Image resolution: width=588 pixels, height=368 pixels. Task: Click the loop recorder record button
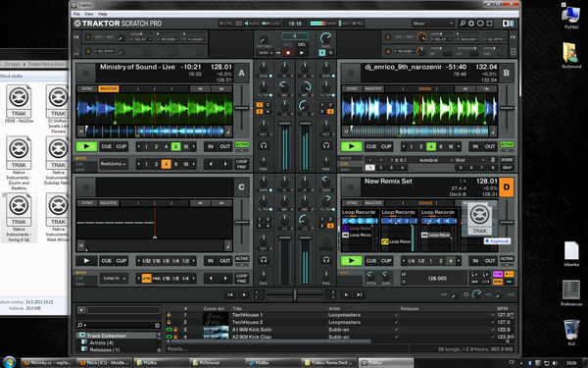288,53
